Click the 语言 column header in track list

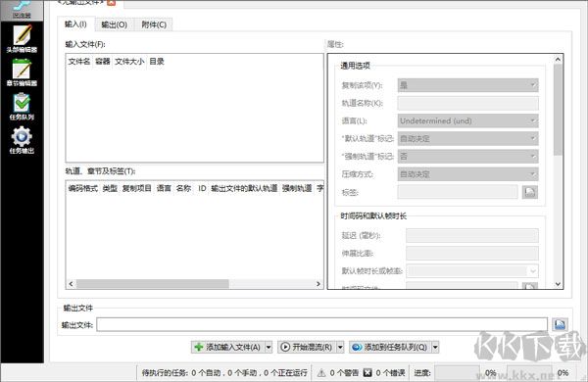164,188
